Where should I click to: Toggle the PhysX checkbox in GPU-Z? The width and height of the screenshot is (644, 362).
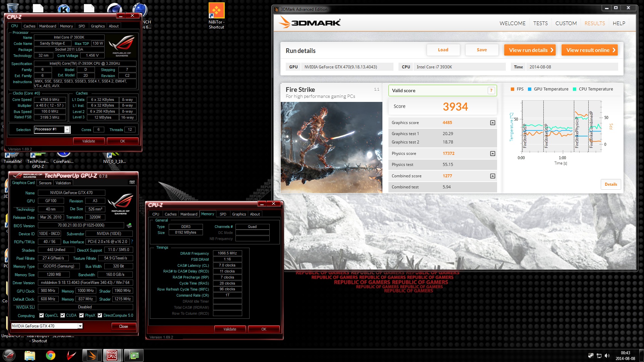82,315
